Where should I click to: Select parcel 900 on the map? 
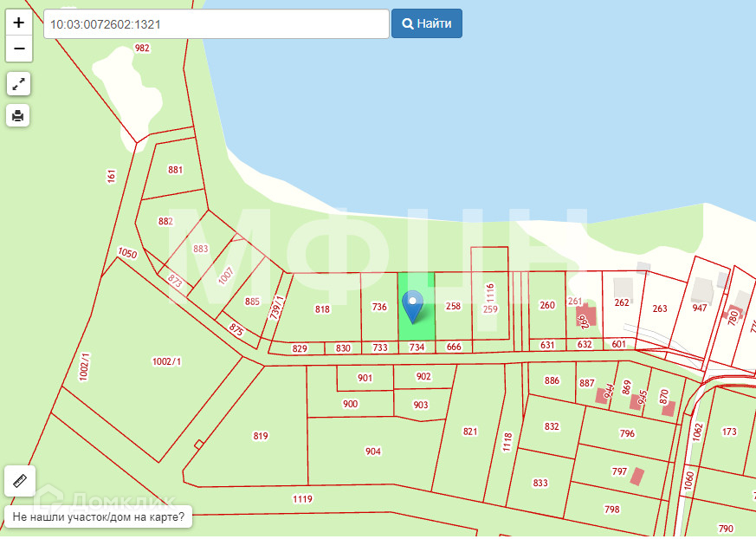pos(350,404)
